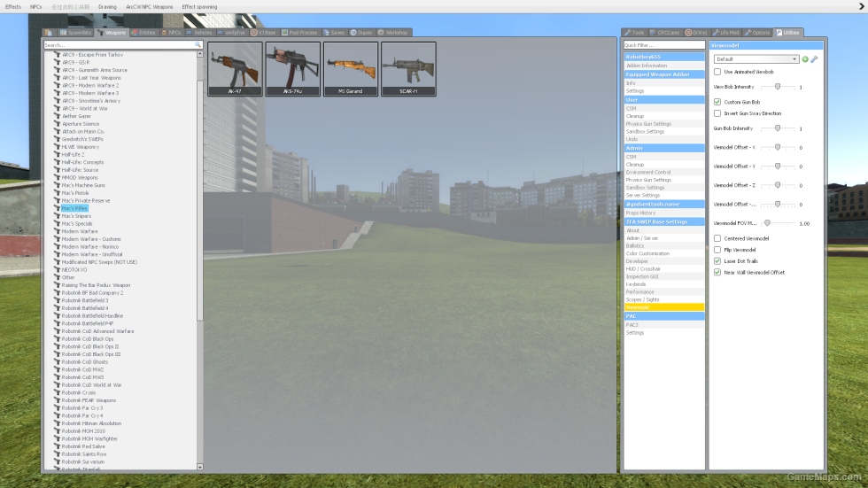The width and height of the screenshot is (868, 488).
Task: Select the AKS-74u weapon icon
Action: [x=293, y=69]
